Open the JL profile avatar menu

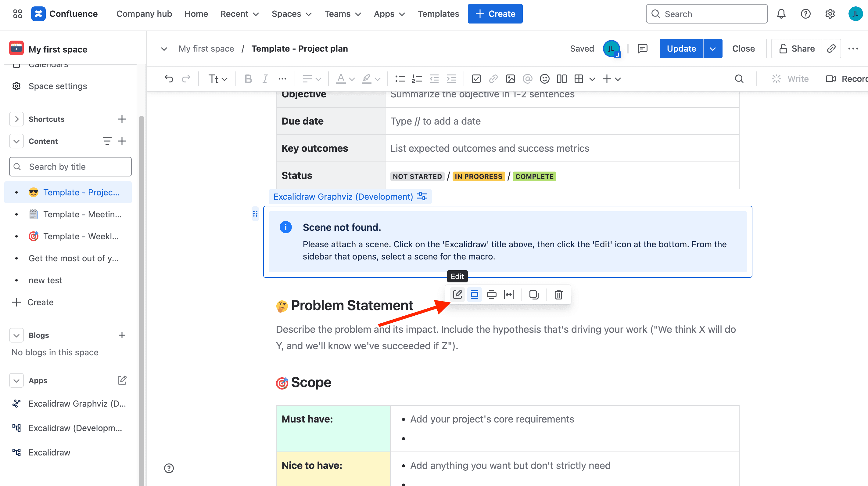point(855,14)
